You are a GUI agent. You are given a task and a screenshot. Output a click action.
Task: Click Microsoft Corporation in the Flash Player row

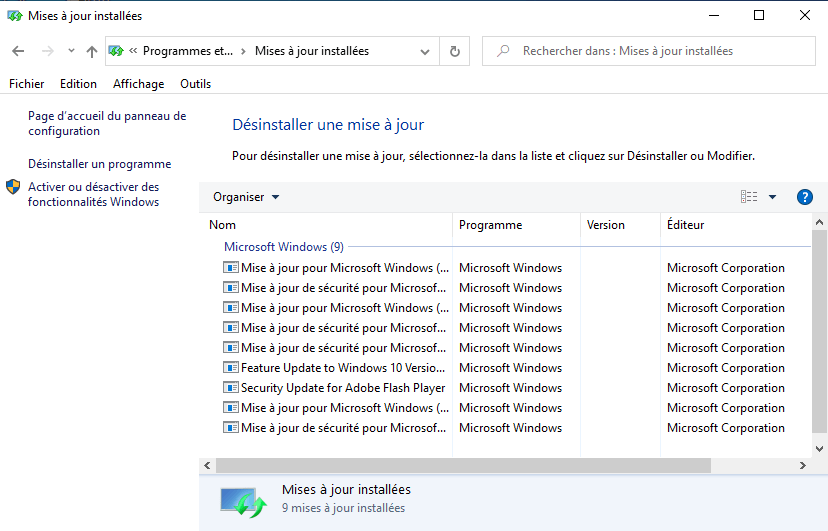coord(726,388)
